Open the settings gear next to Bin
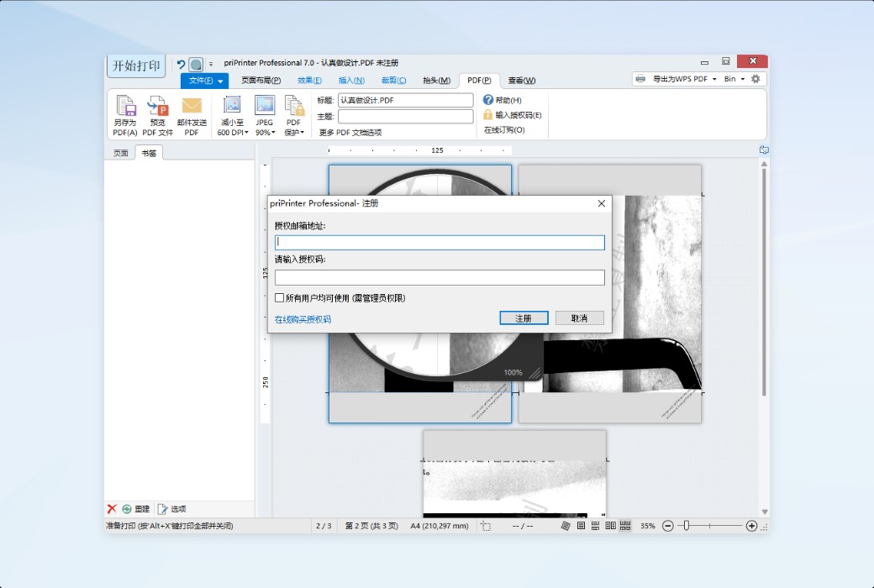The width and height of the screenshot is (874, 588). tap(756, 79)
